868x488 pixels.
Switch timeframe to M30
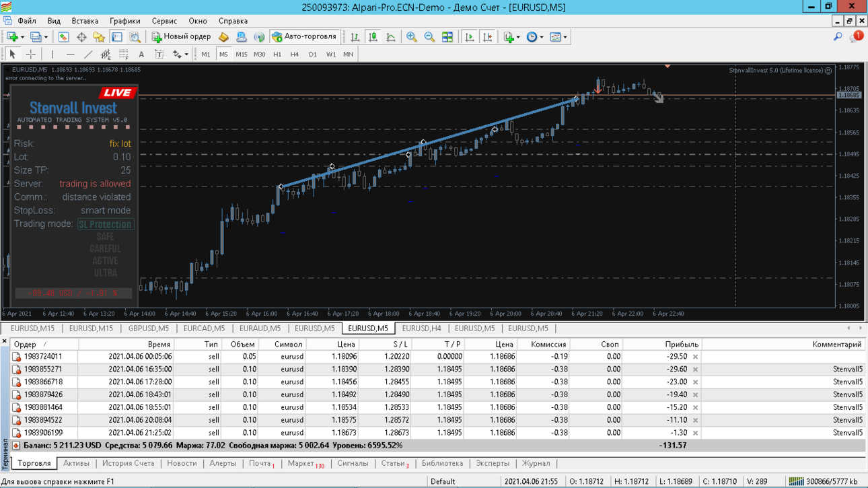(x=259, y=54)
